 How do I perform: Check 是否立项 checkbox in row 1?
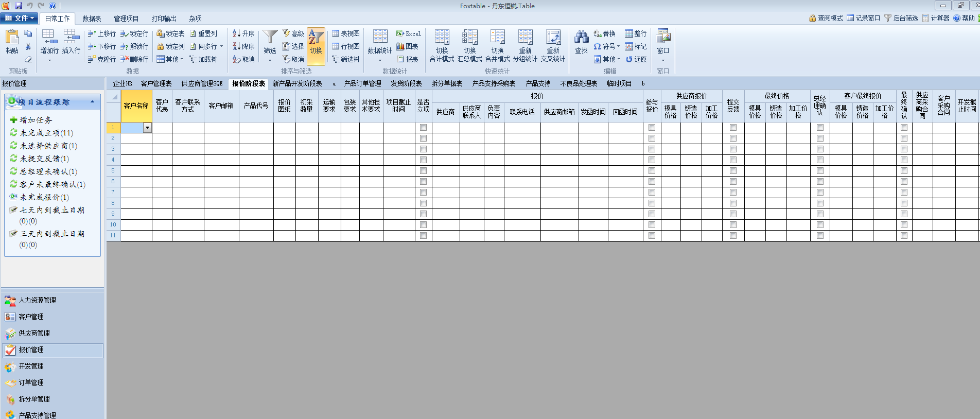click(x=423, y=127)
